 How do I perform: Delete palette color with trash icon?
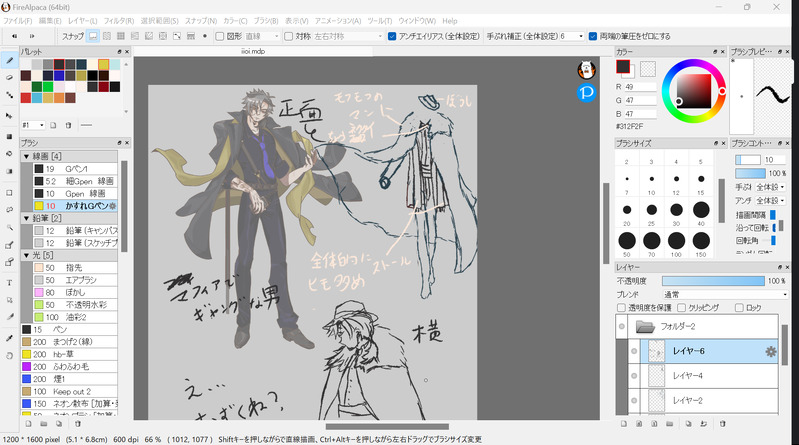coord(68,125)
